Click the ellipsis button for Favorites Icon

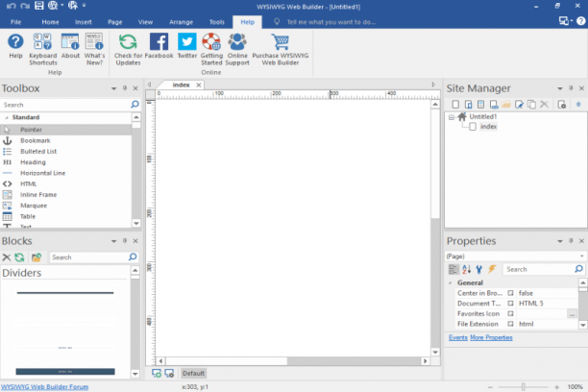(572, 313)
